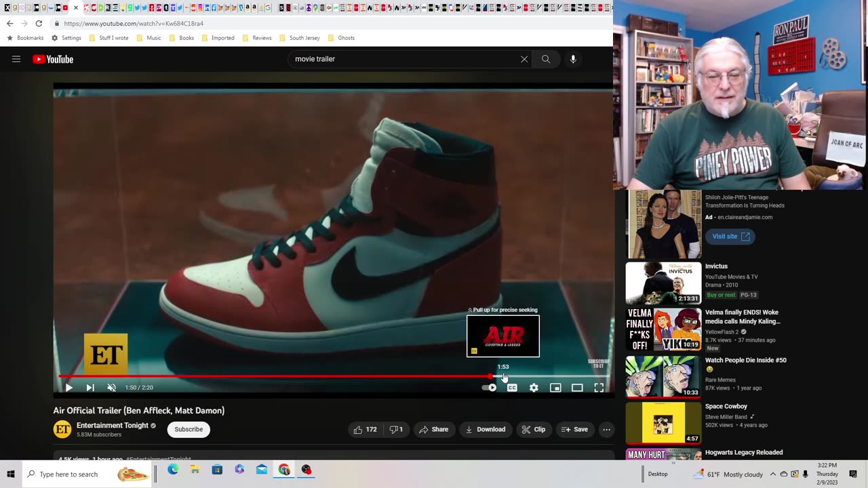Viewport: 868px width, 488px height.
Task: Save the video to a playlist
Action: click(x=574, y=429)
